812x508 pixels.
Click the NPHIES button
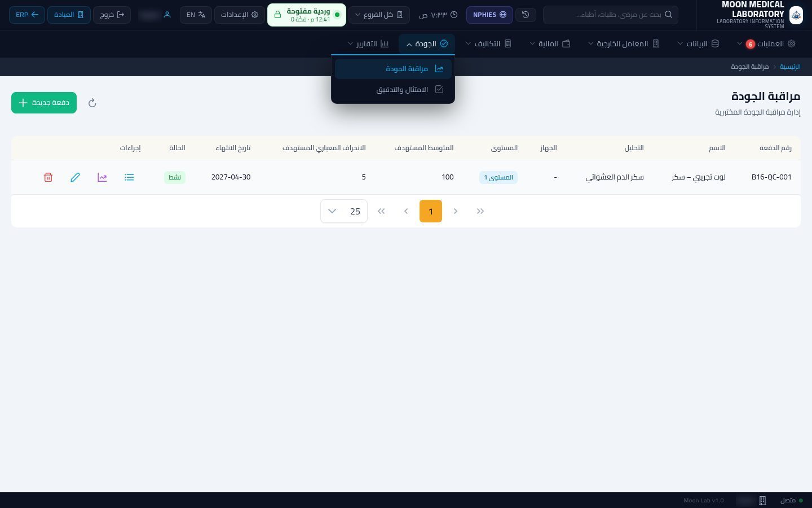coord(489,15)
